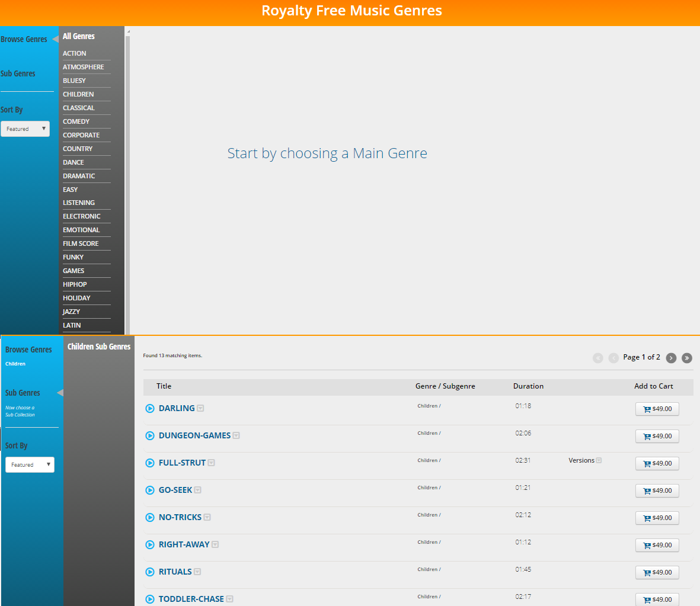Jump to last results page arrow
This screenshot has width=700, height=606.
[x=687, y=358]
